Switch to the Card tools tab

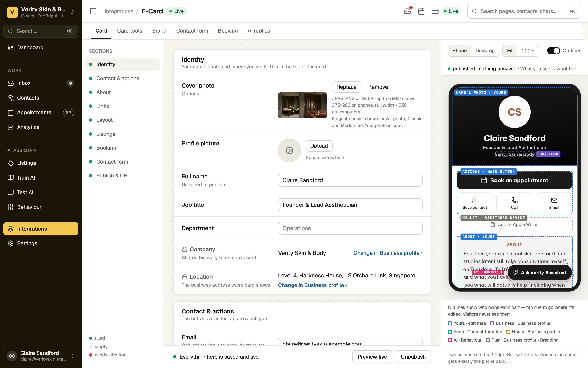[x=129, y=31]
